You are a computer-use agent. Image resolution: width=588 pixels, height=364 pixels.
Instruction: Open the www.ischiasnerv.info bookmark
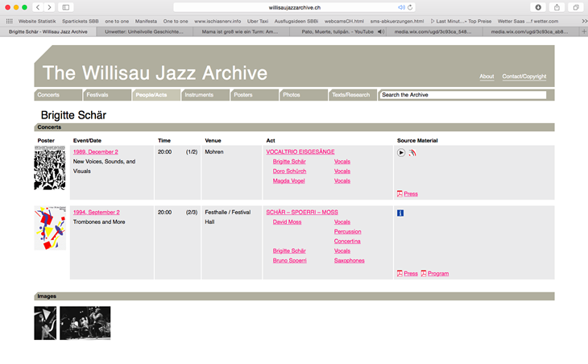[x=217, y=22]
